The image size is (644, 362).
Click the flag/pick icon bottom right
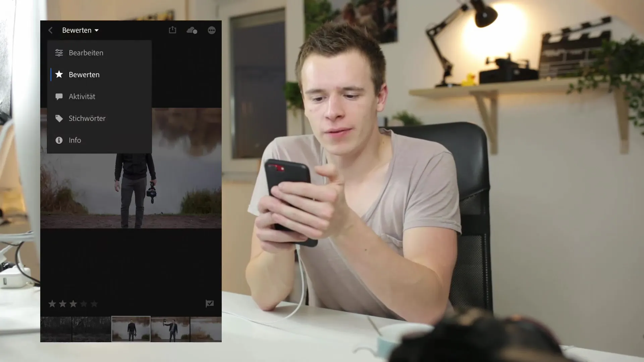210,304
